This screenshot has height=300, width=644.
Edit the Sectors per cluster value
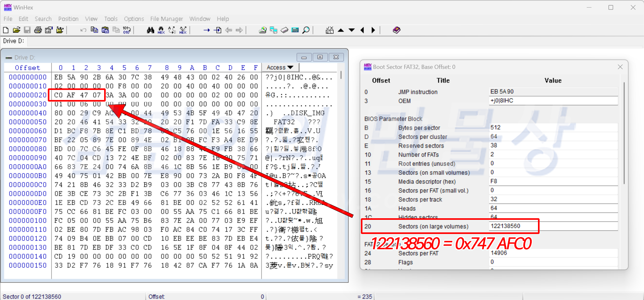tap(553, 136)
